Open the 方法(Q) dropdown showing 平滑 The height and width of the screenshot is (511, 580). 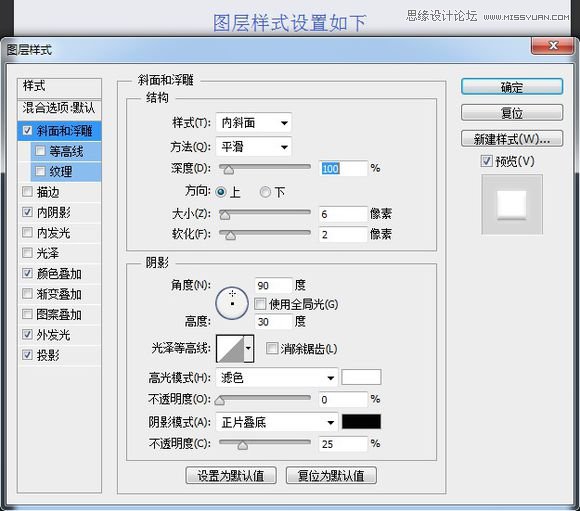(253, 147)
